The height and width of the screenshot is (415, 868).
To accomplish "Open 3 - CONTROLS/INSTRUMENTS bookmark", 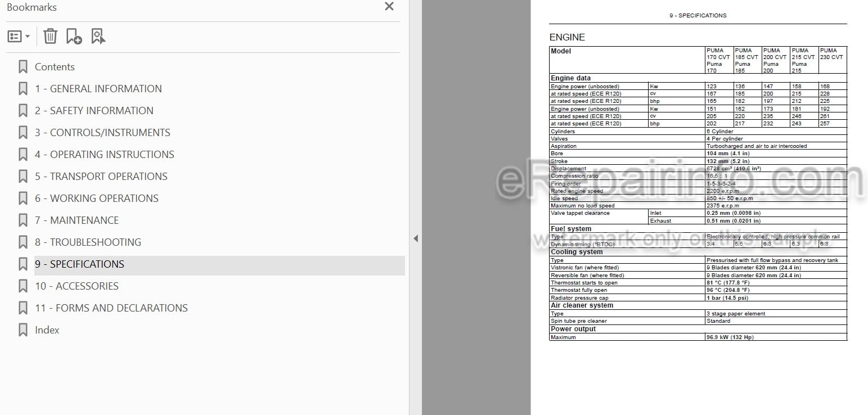I will (102, 133).
